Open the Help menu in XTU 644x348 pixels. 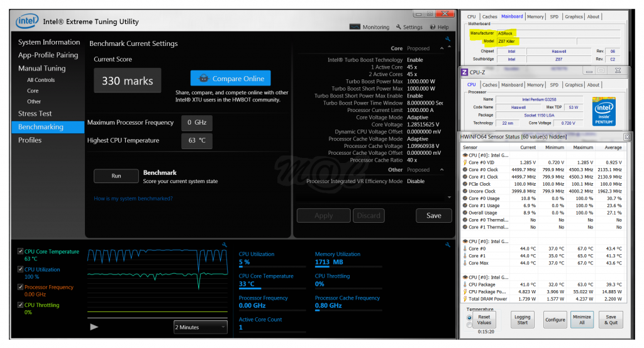pyautogui.click(x=440, y=27)
